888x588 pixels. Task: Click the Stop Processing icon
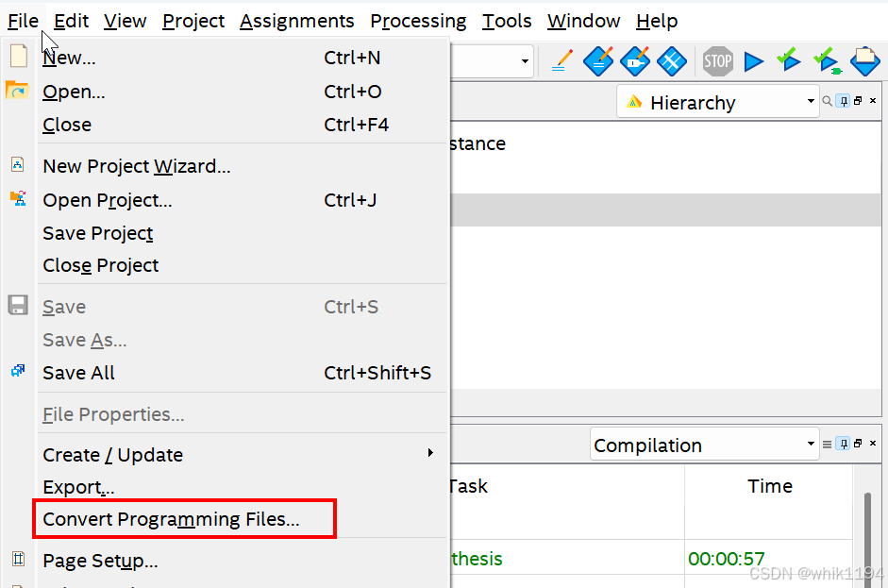pos(717,61)
